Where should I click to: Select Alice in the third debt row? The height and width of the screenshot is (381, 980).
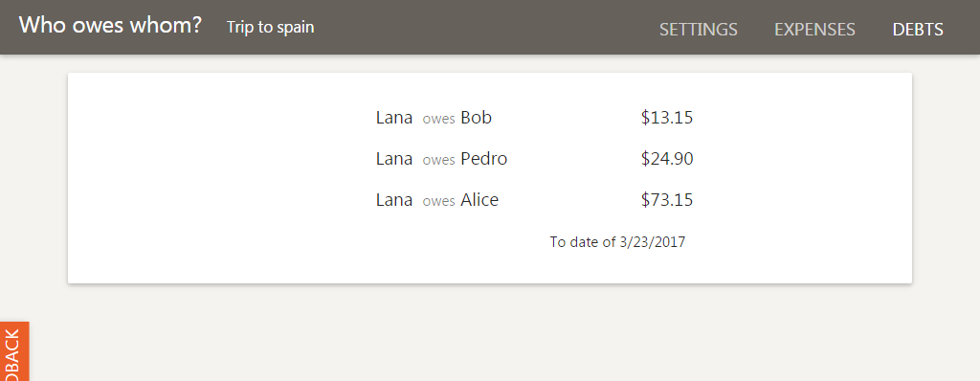(479, 200)
